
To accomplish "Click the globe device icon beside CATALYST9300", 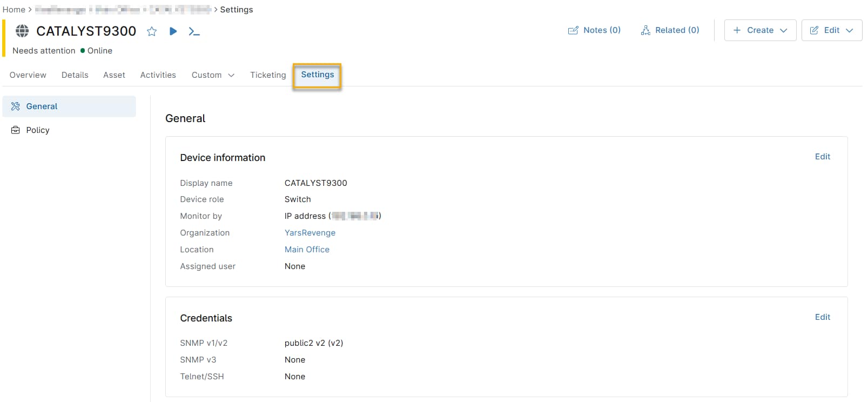I will pos(22,31).
